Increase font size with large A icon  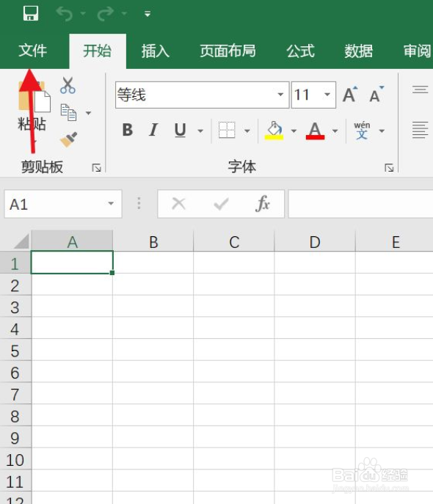(x=350, y=95)
